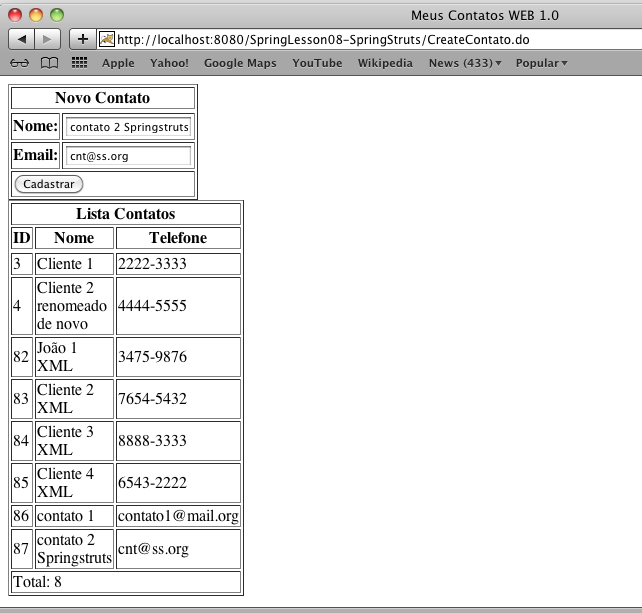Open the Yahoo! bookmark
Viewport: 642px width, 613px height.
[x=169, y=63]
